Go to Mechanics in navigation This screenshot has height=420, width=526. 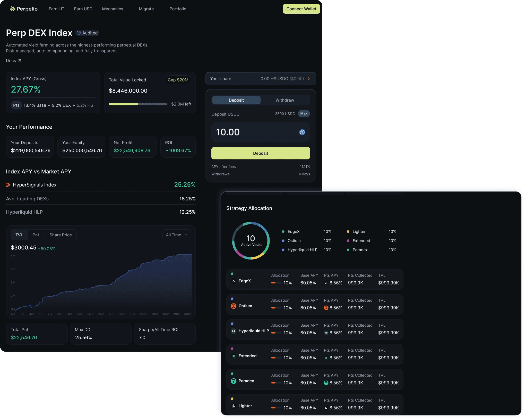click(113, 9)
